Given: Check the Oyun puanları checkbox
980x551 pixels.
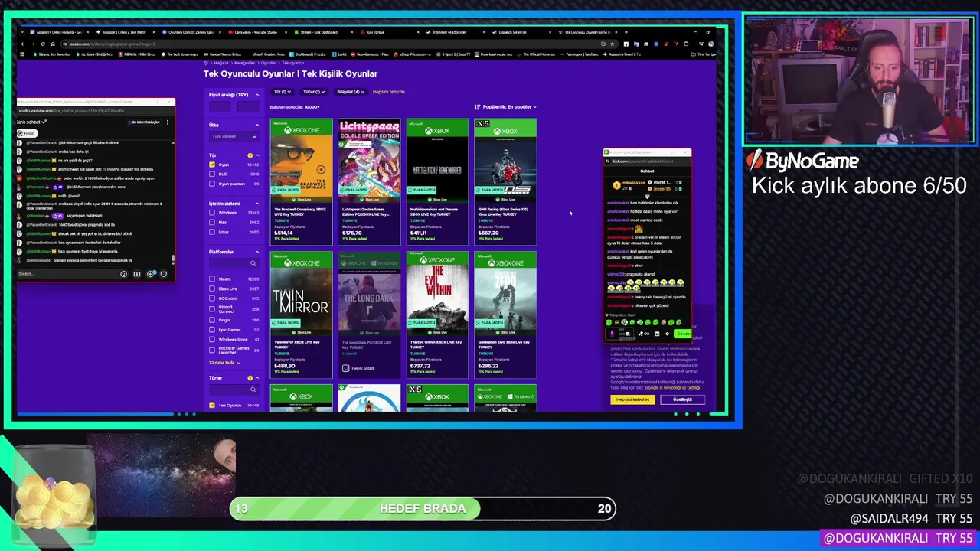Looking at the screenshot, I should coord(212,184).
